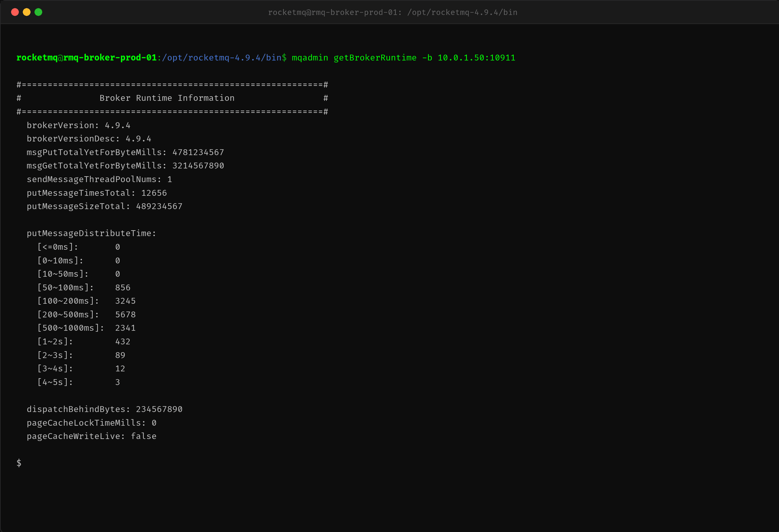Click the value '3245' in row [100~200ms]
The width and height of the screenshot is (779, 532).
tap(125, 301)
